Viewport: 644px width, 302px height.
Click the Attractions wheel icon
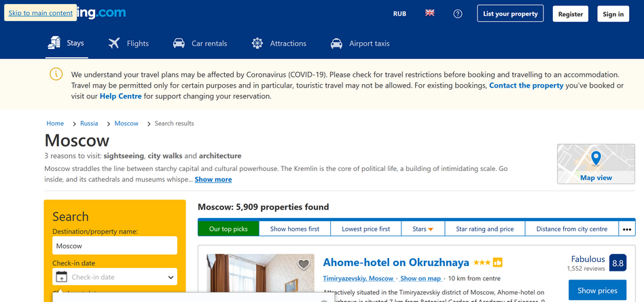257,43
